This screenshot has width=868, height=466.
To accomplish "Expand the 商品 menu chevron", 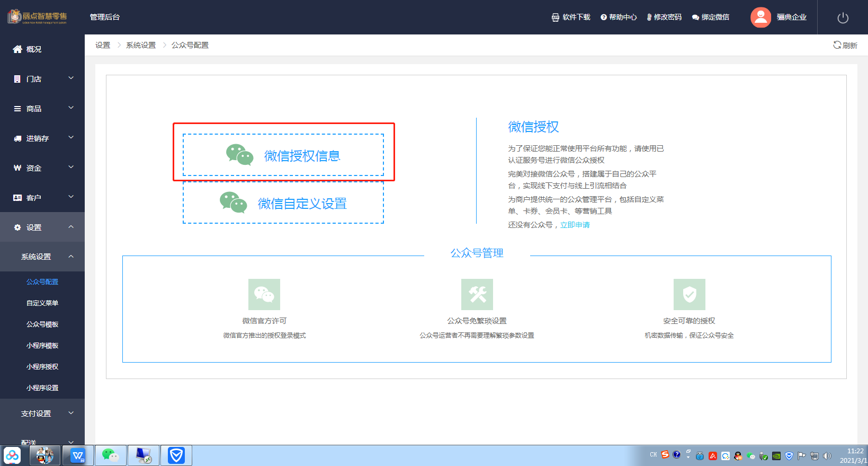I will click(71, 108).
